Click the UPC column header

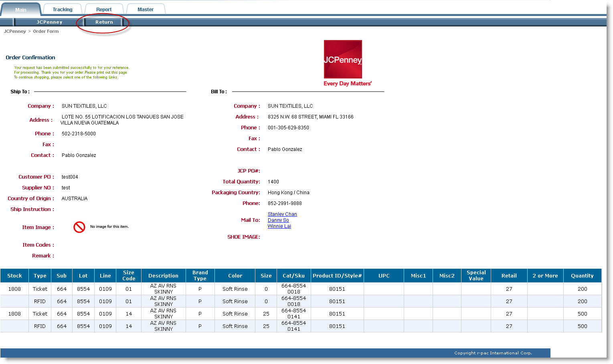coord(384,276)
